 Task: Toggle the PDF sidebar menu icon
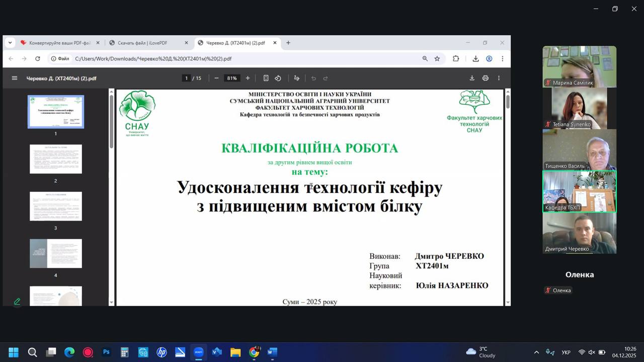click(x=15, y=78)
